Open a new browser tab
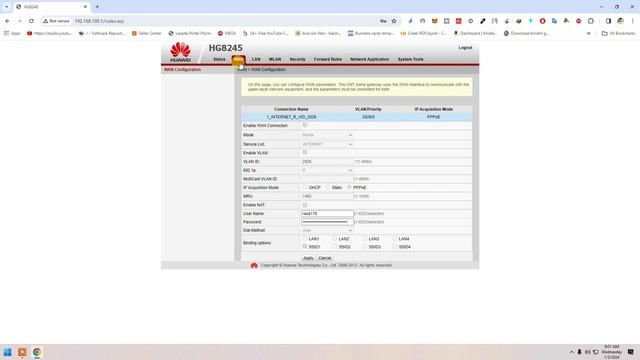 tap(97, 7)
